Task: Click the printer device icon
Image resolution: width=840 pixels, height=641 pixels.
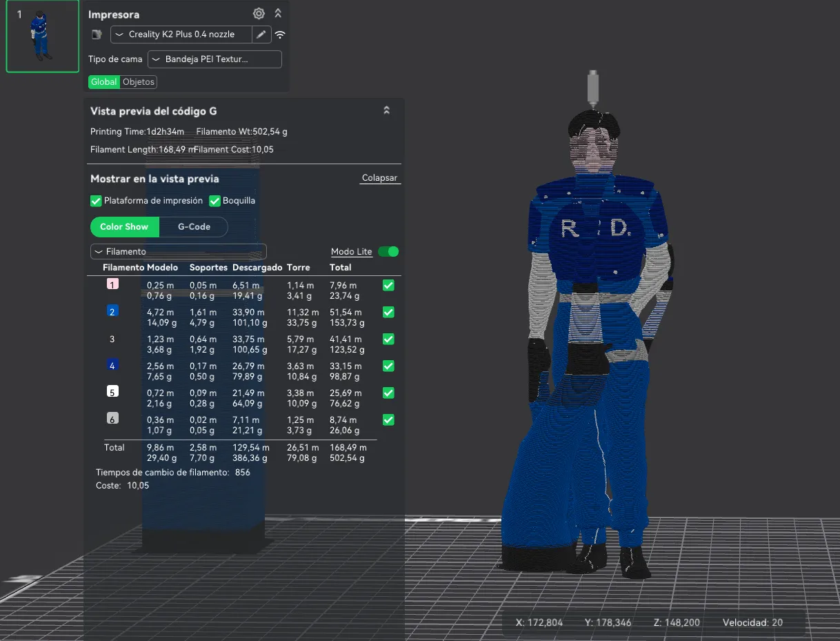Action: 97,34
